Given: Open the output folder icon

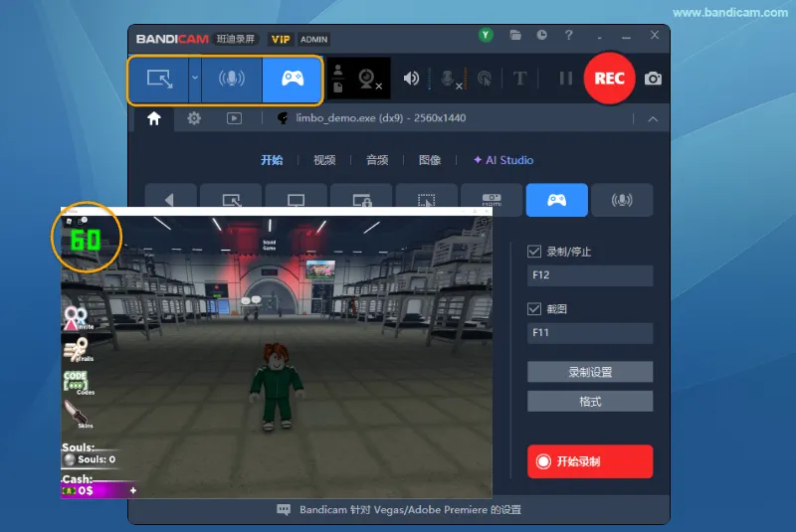Looking at the screenshot, I should tap(515, 35).
